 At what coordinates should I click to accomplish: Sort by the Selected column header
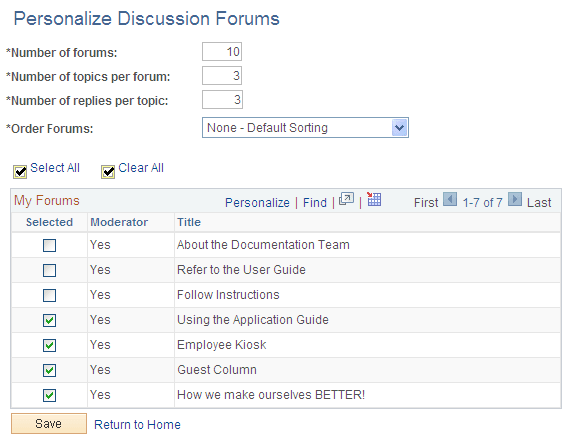point(49,222)
